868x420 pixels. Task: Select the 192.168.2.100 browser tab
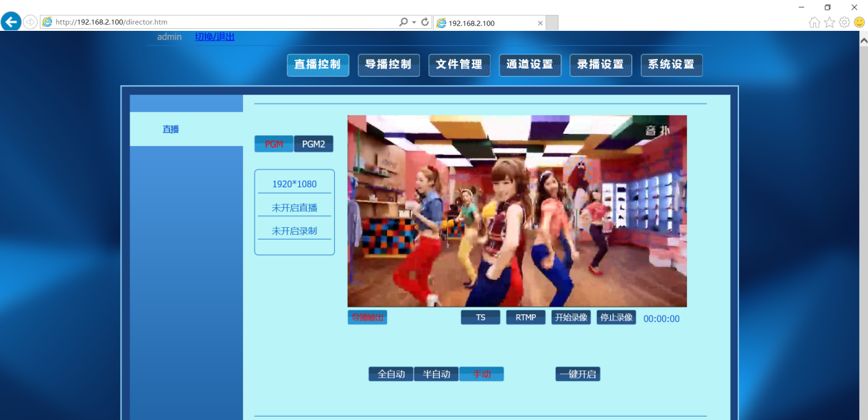(489, 23)
